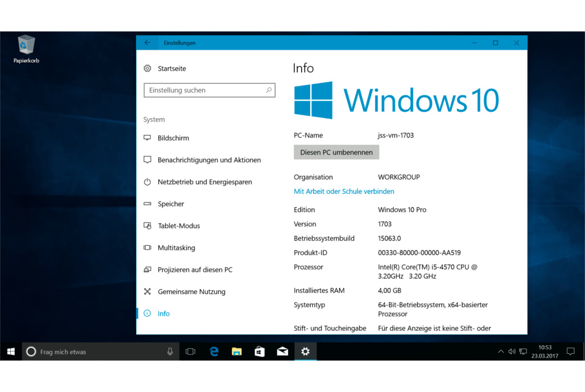Screen dimensions: 585x392
Task: Open the Windows Start menu
Action: [11, 351]
